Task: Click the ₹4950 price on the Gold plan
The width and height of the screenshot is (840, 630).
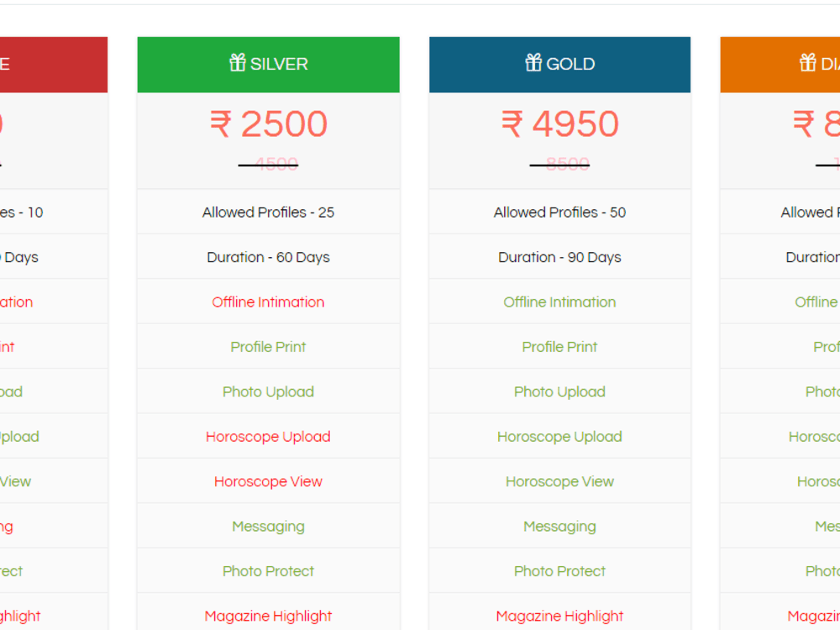Action: (559, 123)
